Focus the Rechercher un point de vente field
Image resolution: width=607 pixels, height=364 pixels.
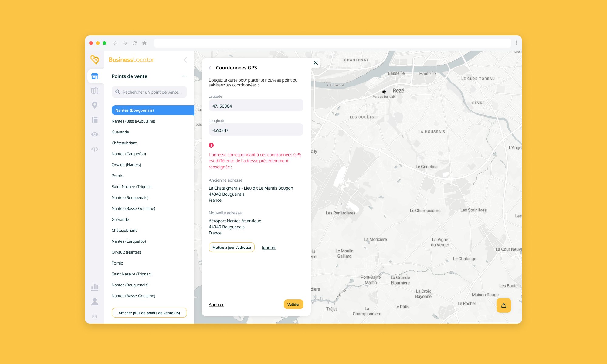[x=149, y=92]
